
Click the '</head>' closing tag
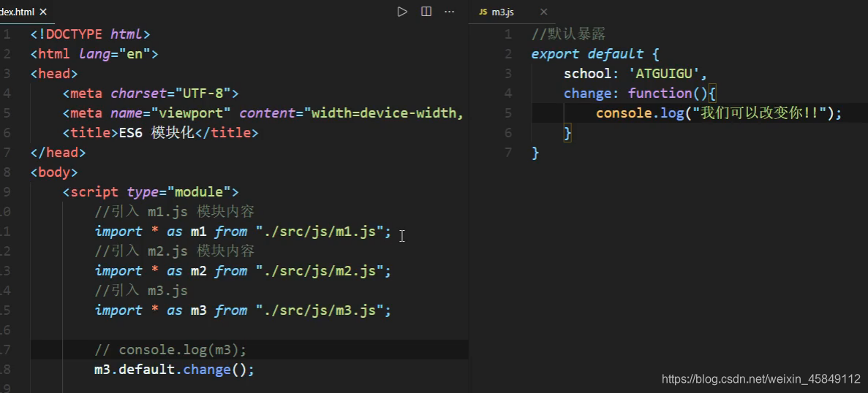(x=58, y=153)
